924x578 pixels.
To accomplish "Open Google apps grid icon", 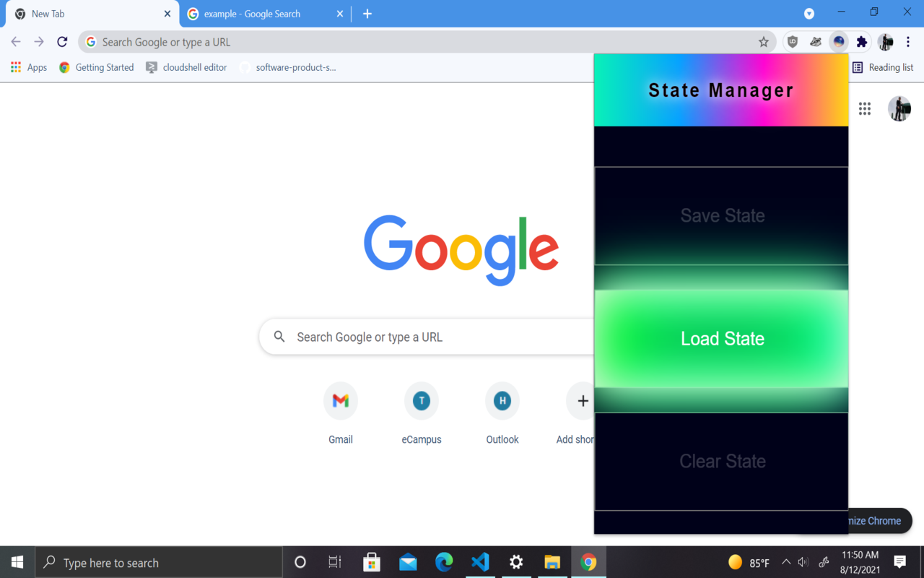I will click(x=865, y=109).
